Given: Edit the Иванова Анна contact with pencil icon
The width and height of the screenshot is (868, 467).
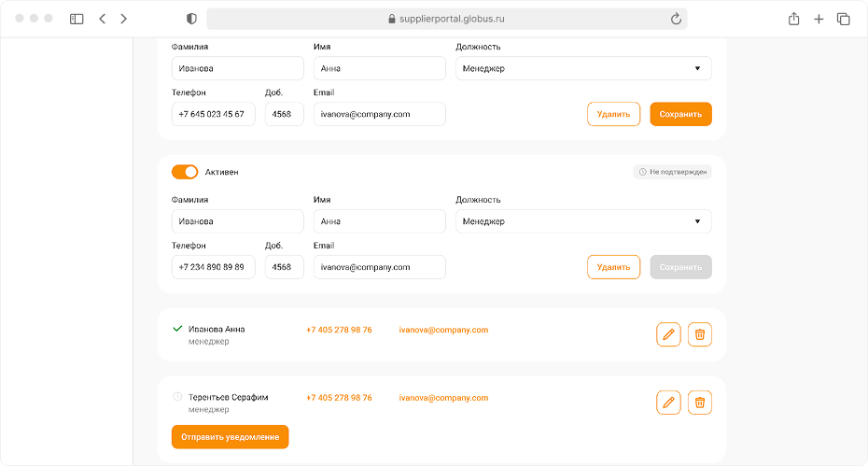Looking at the screenshot, I should (x=668, y=334).
